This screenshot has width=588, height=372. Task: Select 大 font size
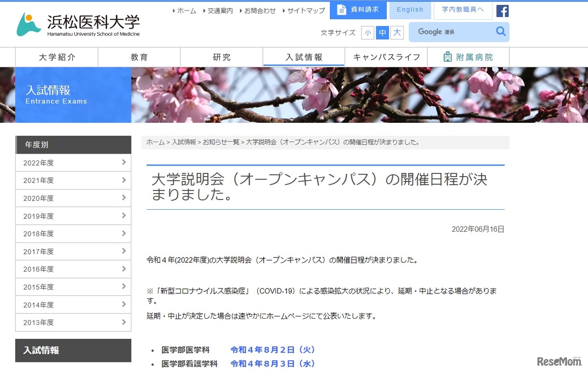tap(396, 33)
